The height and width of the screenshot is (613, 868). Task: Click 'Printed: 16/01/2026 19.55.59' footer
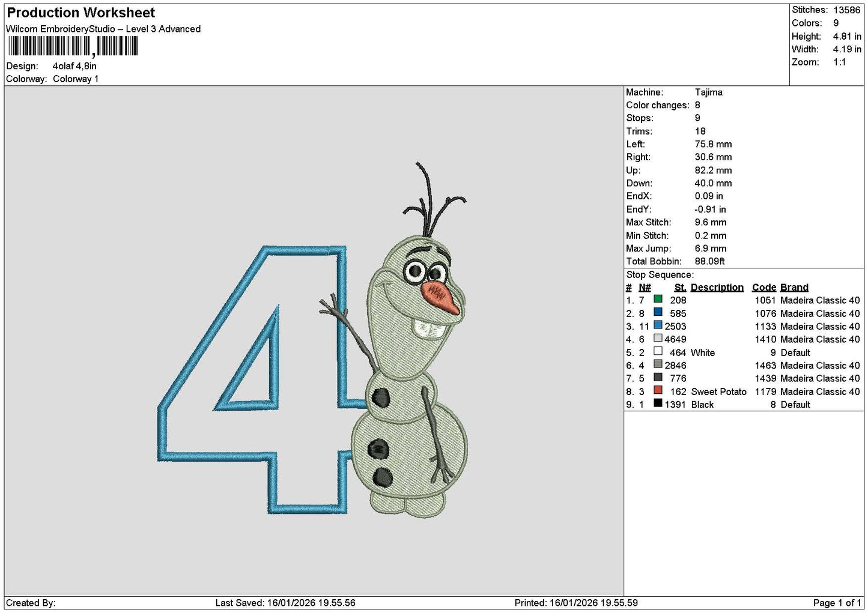coord(576,603)
